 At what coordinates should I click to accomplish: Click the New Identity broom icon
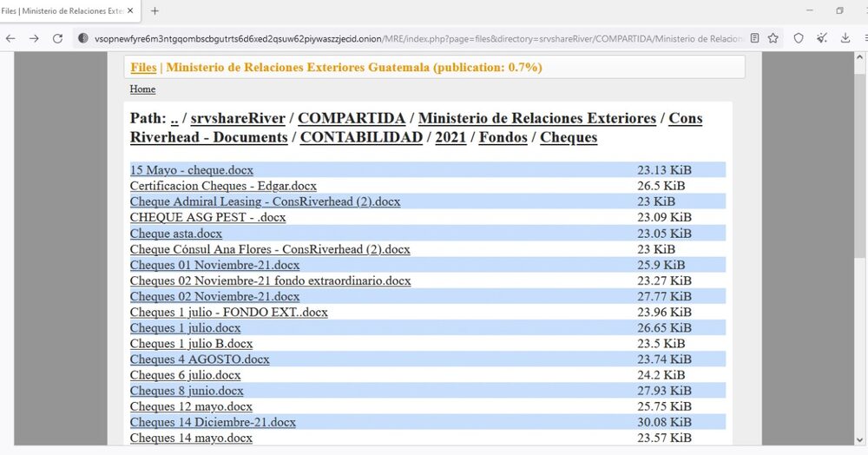coord(822,38)
